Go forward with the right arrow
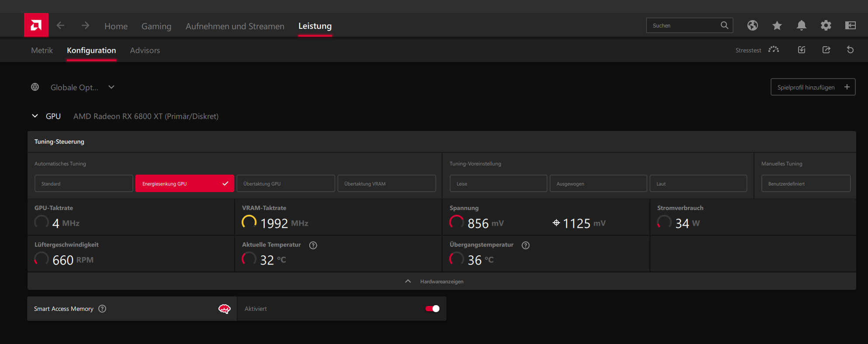Image resolution: width=868 pixels, height=344 pixels. (85, 25)
